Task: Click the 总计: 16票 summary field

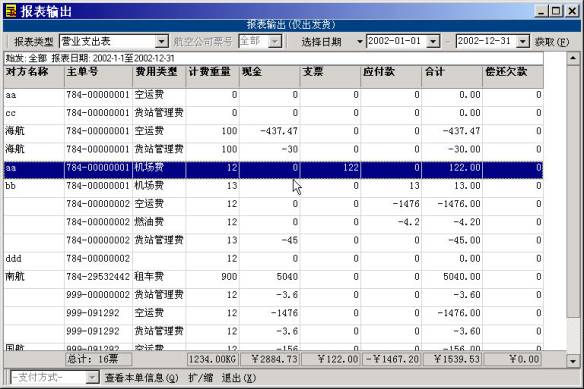Action: click(x=98, y=359)
